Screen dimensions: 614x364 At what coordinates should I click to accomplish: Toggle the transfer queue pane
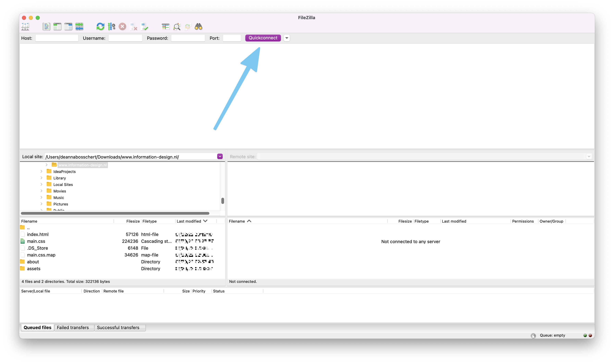[79, 27]
